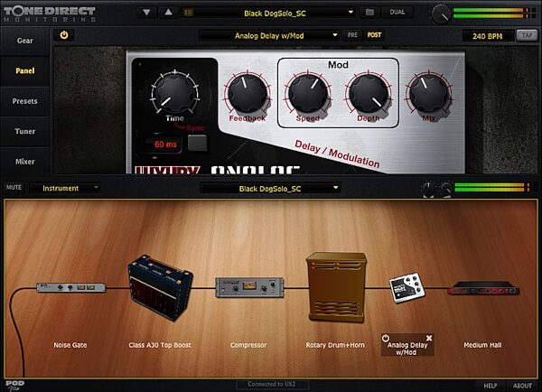This screenshot has width=542, height=392.
Task: Click the right small knob beside lower meter
Action: (445, 189)
